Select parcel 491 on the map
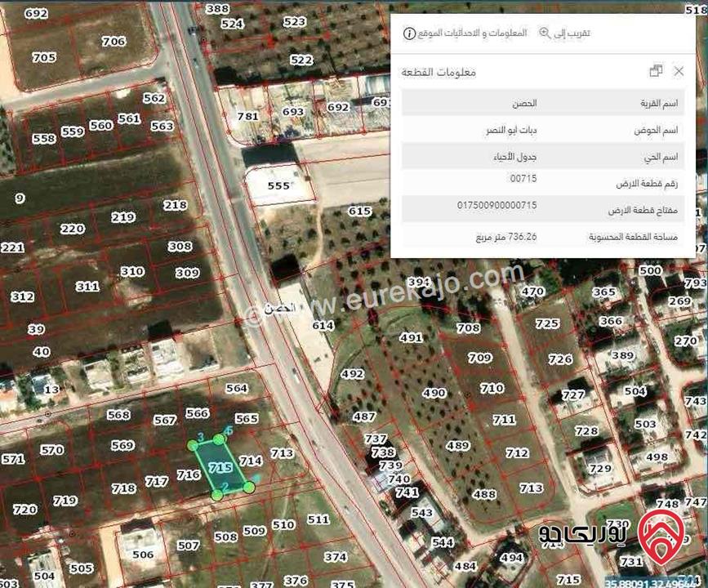Viewport: 708px width, 588px height. (411, 337)
